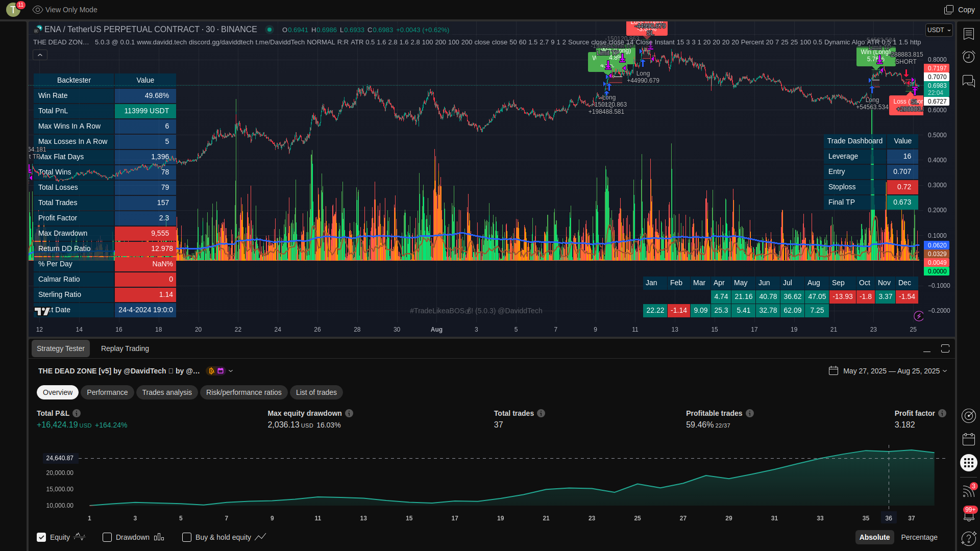Enable the Buy & hold equity checkbox
The image size is (980, 551).
tap(187, 537)
